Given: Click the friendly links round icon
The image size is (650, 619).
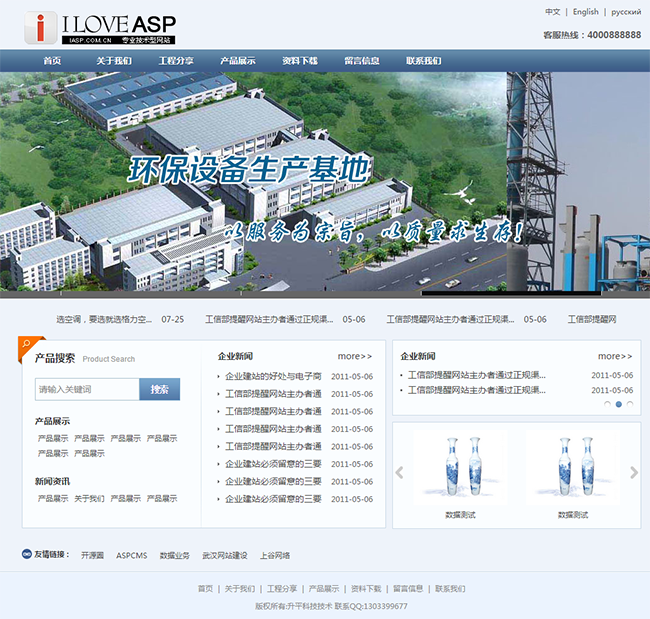Looking at the screenshot, I should [x=26, y=554].
